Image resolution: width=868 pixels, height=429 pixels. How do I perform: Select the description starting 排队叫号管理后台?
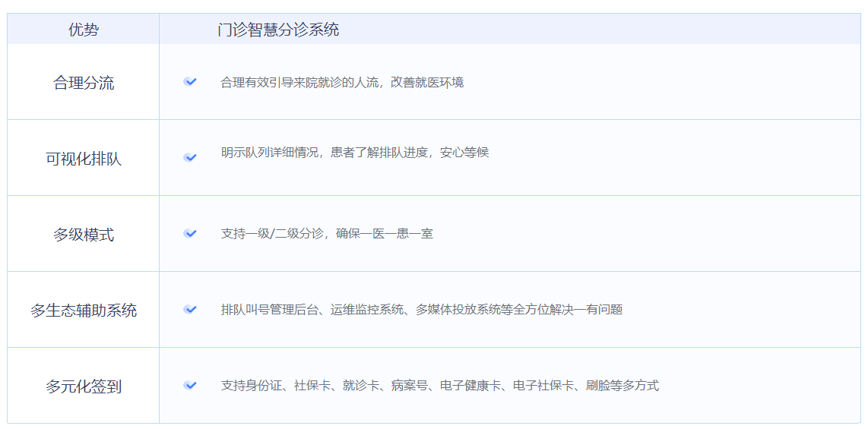coord(422,310)
